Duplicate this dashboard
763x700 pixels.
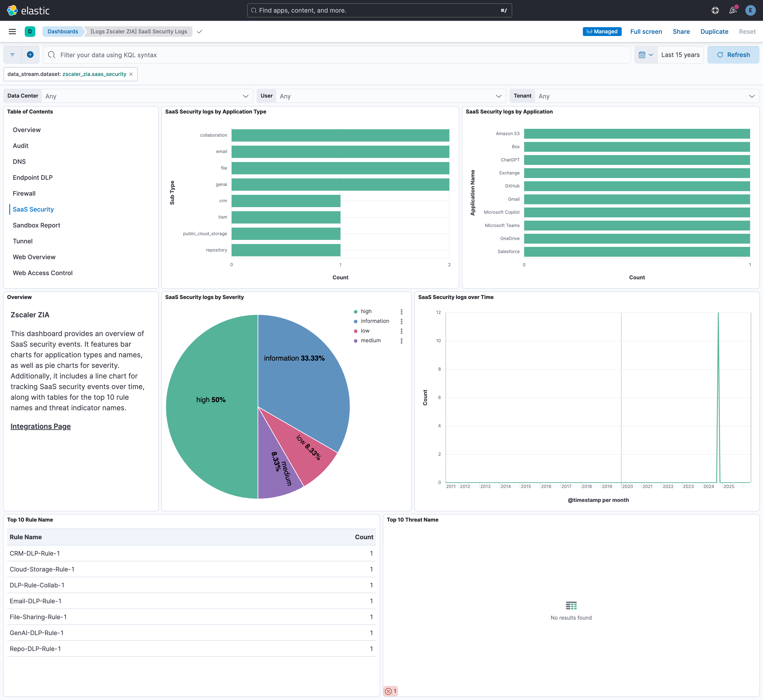click(714, 31)
